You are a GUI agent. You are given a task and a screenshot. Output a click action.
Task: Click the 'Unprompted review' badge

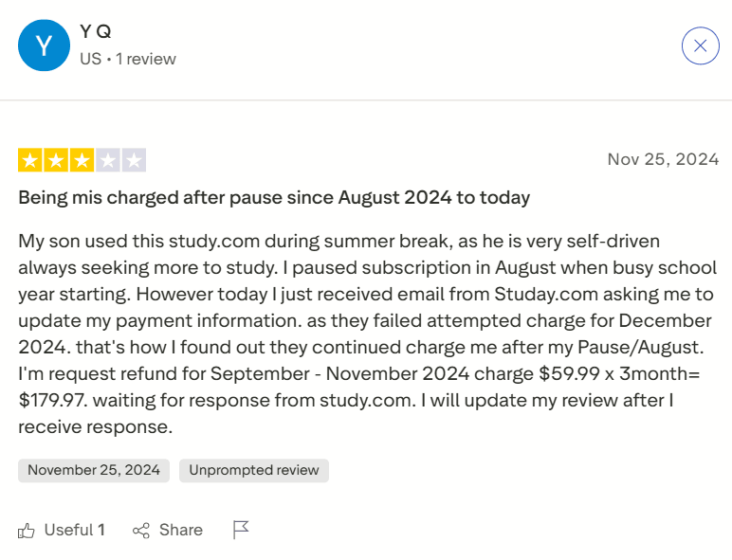pos(253,470)
